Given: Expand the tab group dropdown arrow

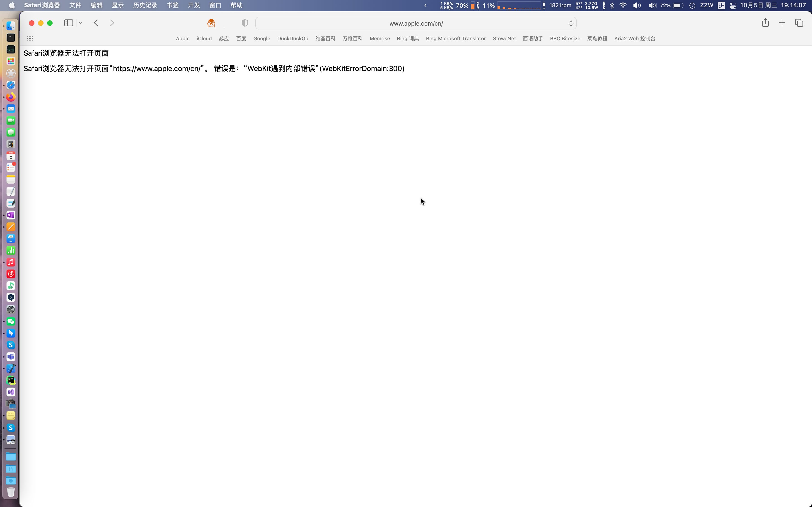Looking at the screenshot, I should click(x=80, y=23).
